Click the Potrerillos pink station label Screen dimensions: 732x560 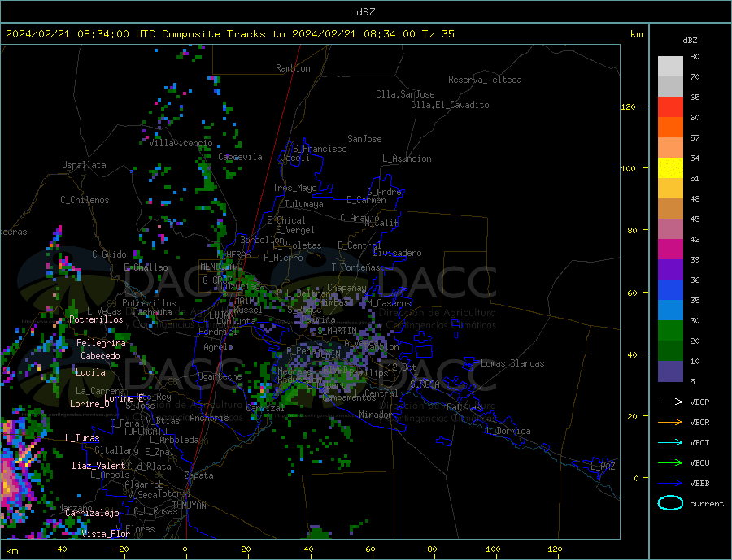pyautogui.click(x=96, y=319)
